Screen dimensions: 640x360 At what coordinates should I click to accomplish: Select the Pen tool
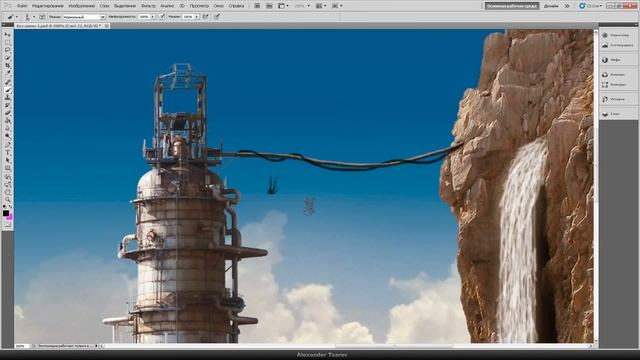(8, 144)
